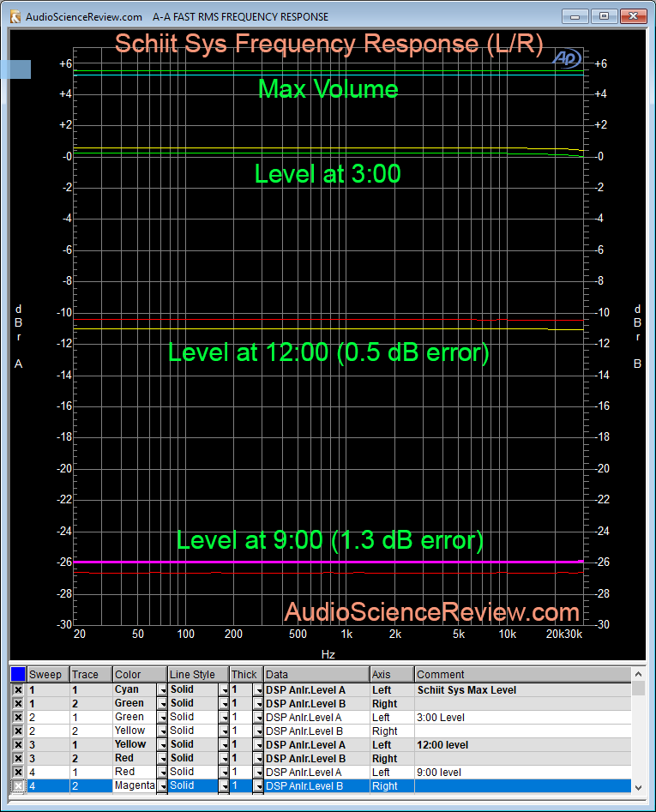Viewport: 656px width, 812px height.
Task: Click the 'dBr A' left axis label
Action: [19, 337]
